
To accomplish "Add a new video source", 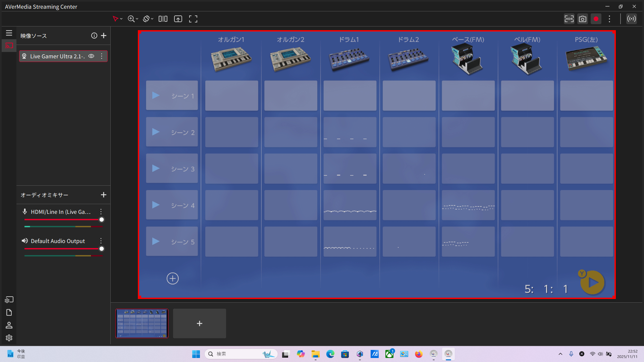I will [x=104, y=36].
